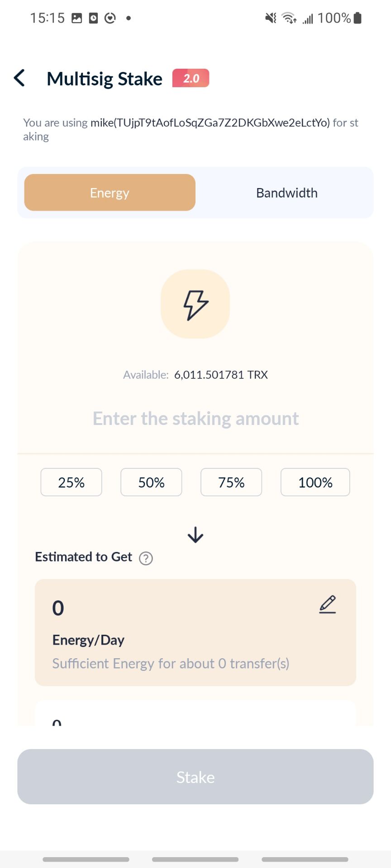
Task: Select the 25% amount option
Action: (x=72, y=482)
